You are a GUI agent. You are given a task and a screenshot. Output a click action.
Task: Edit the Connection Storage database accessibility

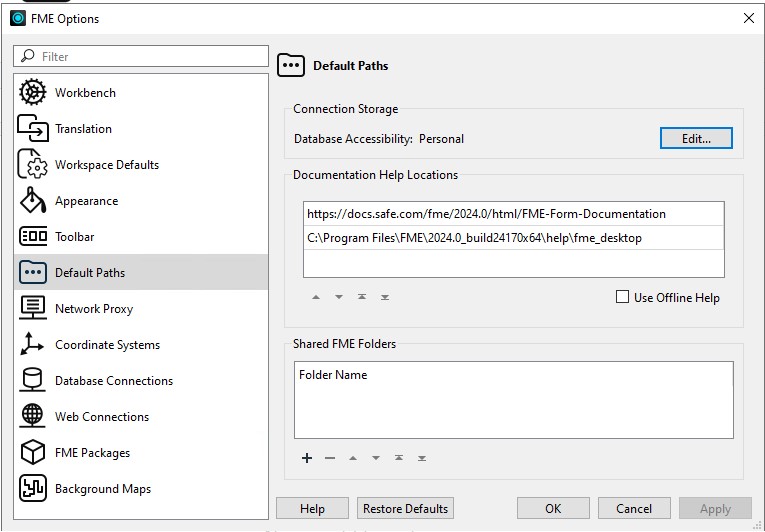(696, 139)
